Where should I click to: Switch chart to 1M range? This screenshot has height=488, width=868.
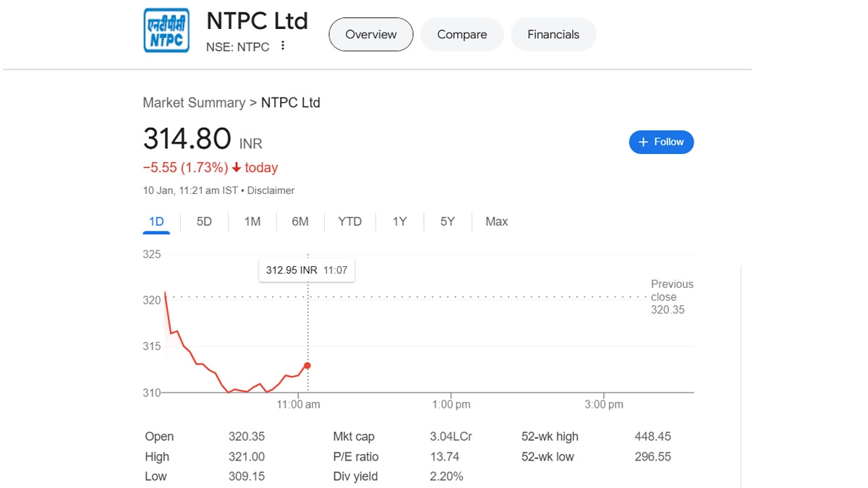pos(252,222)
